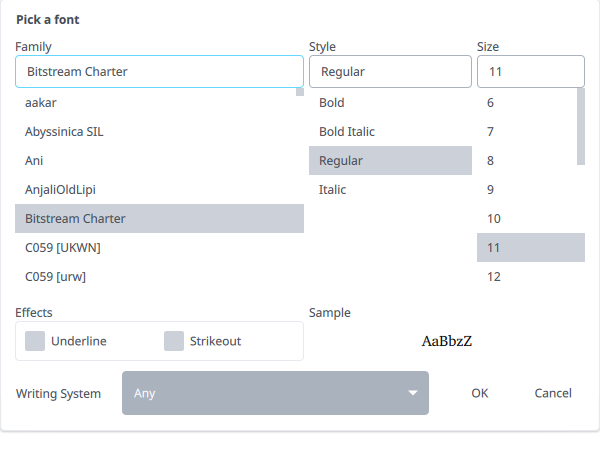Viewport: 600px width, 450px height.
Task: Set font size to 12
Action: coord(525,276)
